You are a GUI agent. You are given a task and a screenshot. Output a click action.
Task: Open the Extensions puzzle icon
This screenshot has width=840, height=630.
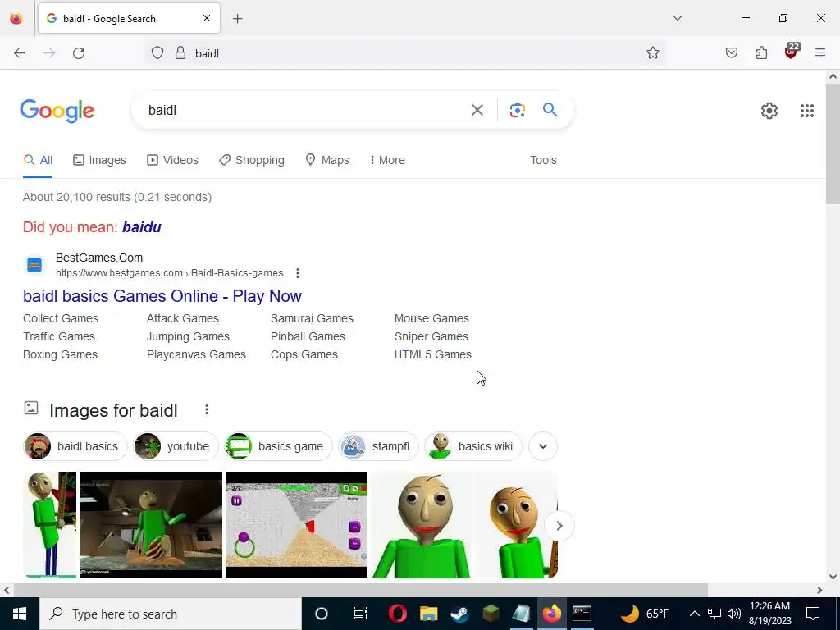pyautogui.click(x=761, y=53)
